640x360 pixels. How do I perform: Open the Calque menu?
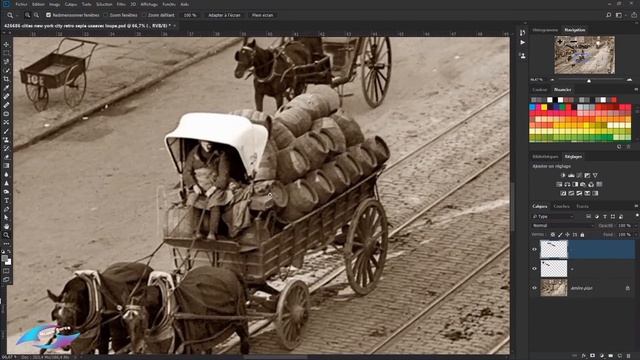pyautogui.click(x=71, y=4)
